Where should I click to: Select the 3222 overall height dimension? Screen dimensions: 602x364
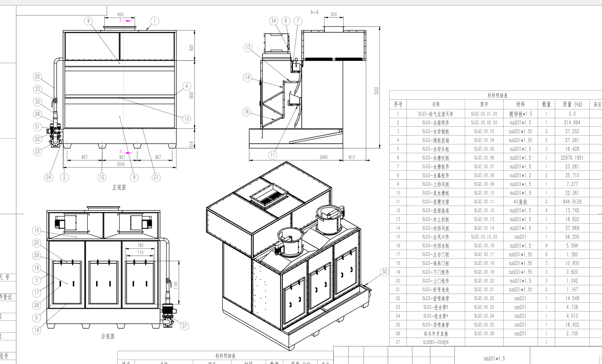pos(376,91)
